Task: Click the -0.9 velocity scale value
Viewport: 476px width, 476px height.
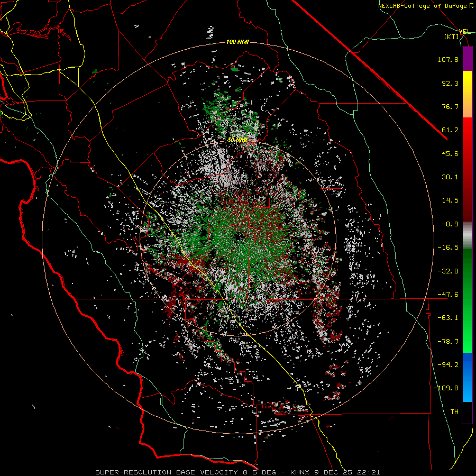Action: pyautogui.click(x=450, y=224)
